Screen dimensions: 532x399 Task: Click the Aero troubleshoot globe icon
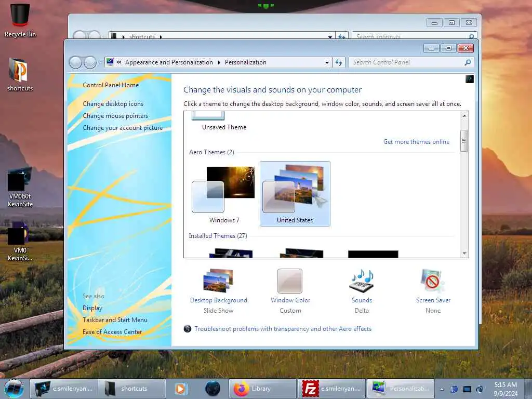click(187, 328)
